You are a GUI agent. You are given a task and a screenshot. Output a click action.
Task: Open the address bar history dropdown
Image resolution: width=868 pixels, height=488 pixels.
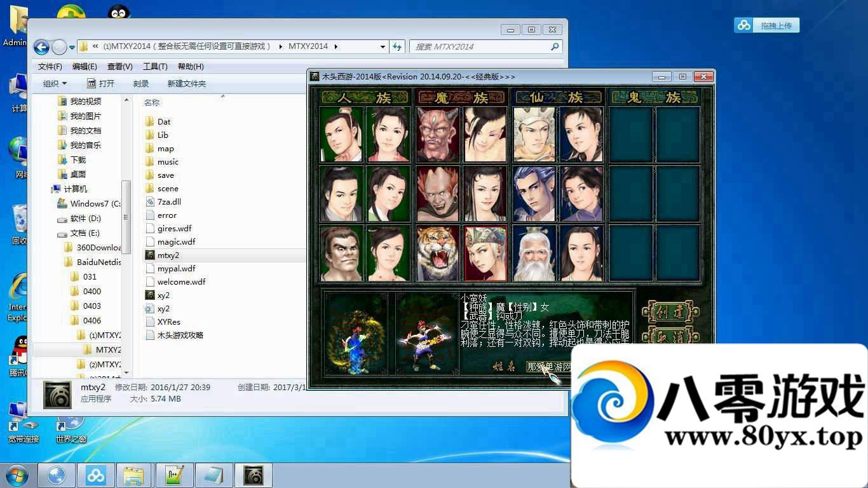click(x=383, y=46)
